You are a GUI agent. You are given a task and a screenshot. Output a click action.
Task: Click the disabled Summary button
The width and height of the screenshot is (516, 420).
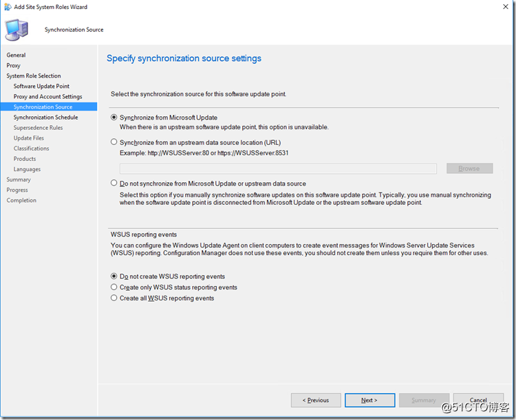pos(424,400)
